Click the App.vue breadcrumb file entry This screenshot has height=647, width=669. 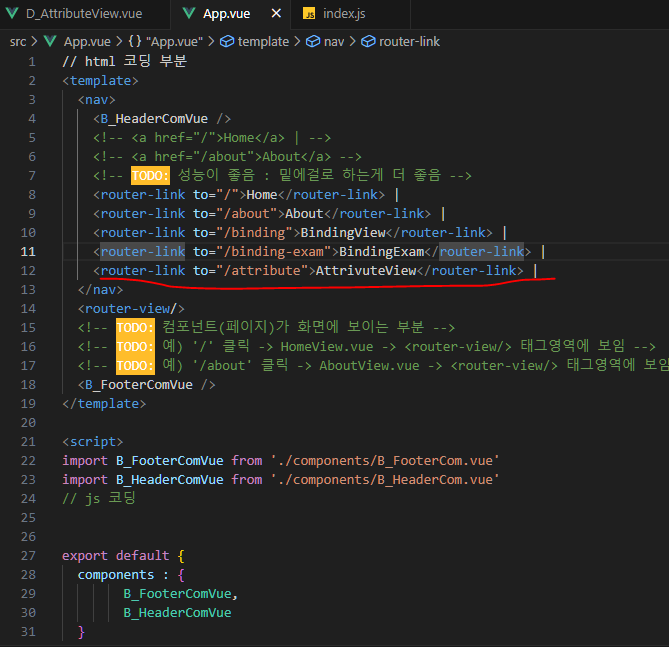pyautogui.click(x=87, y=42)
